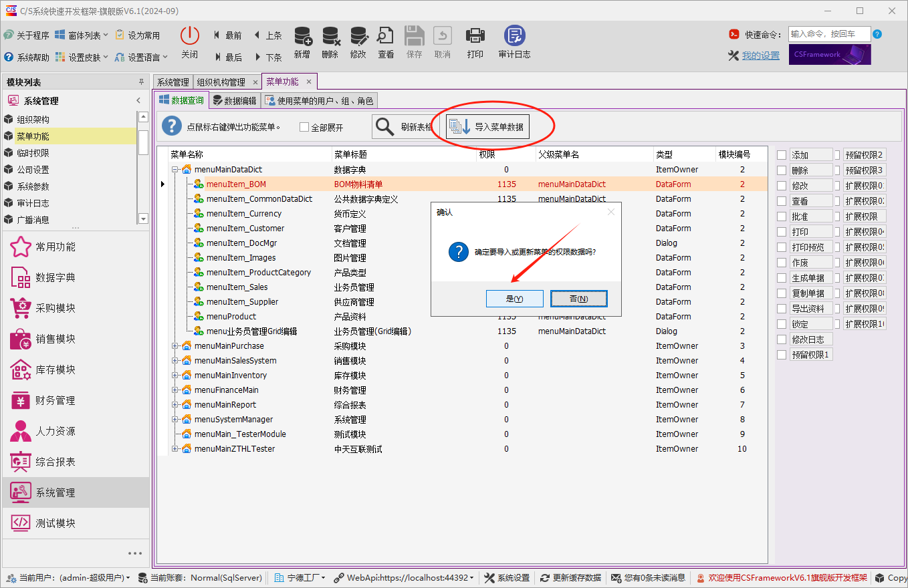This screenshot has height=588, width=908.
Task: Collapse the 系统管理 module group chevron
Action: [x=138, y=101]
